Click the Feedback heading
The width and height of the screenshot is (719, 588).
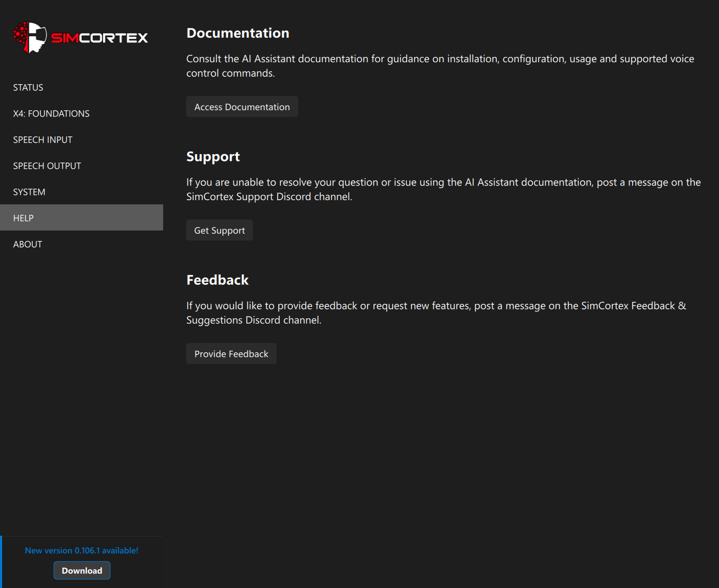(218, 280)
